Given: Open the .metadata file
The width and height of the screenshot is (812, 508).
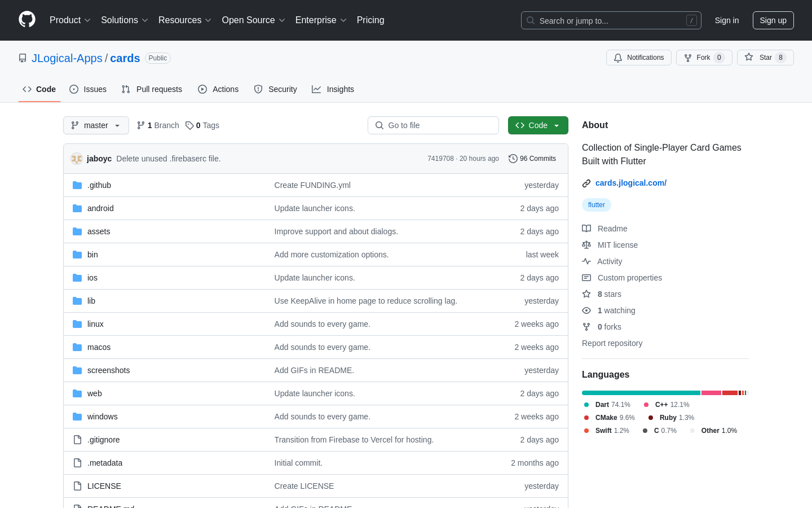Looking at the screenshot, I should (105, 463).
